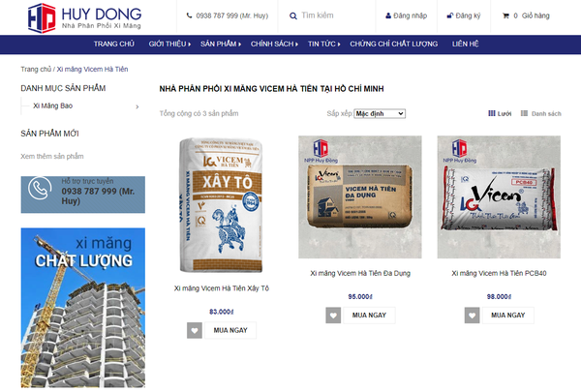581x392 pixels.
Task: Click Đăng nhập login link
Action: [x=406, y=15]
